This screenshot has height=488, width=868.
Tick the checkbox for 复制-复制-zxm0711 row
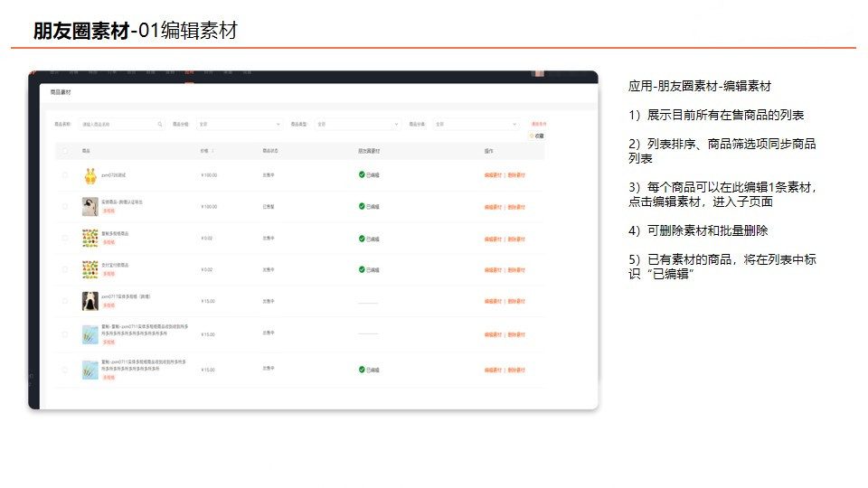tap(65, 334)
